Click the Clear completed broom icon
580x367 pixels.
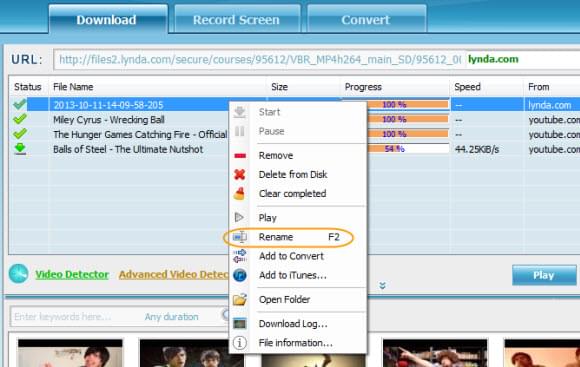click(x=239, y=193)
